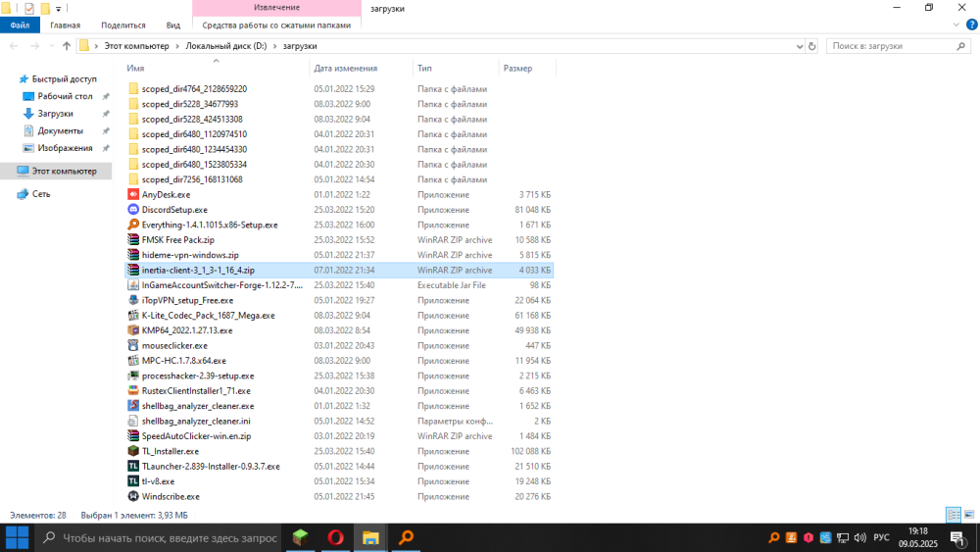
Task: Expand the ribbon with the chevron
Action: tap(956, 25)
